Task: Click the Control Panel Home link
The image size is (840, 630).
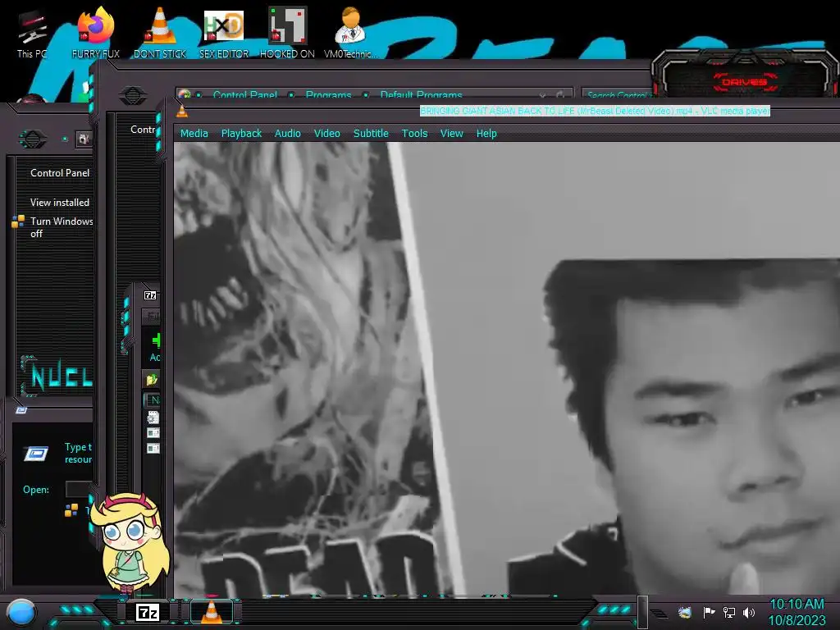Action: coord(59,172)
